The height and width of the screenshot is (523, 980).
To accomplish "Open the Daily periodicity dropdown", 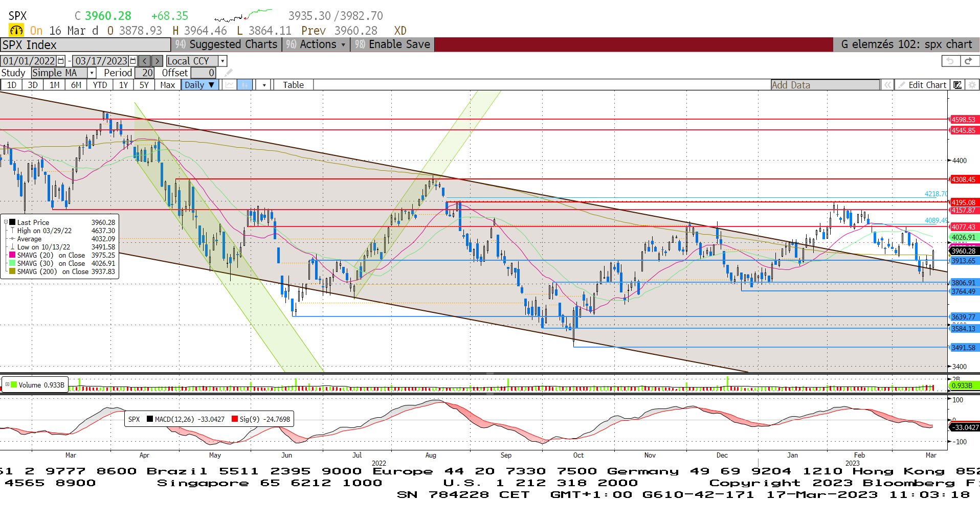I will tap(199, 85).
